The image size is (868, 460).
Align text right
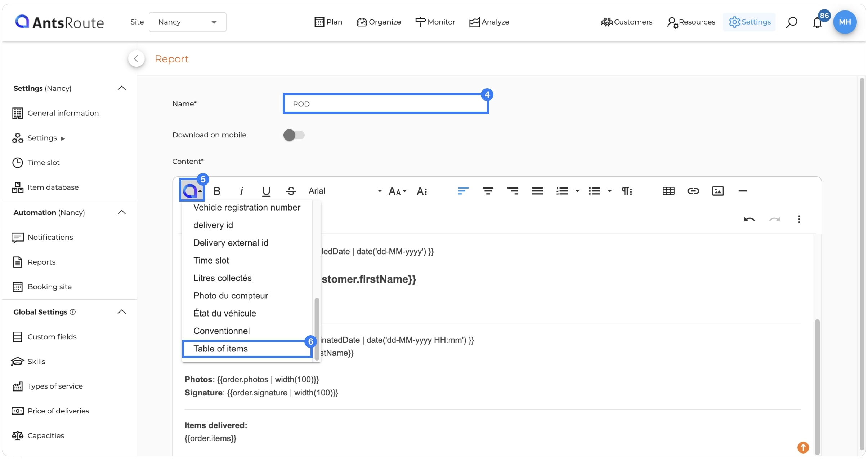point(513,191)
